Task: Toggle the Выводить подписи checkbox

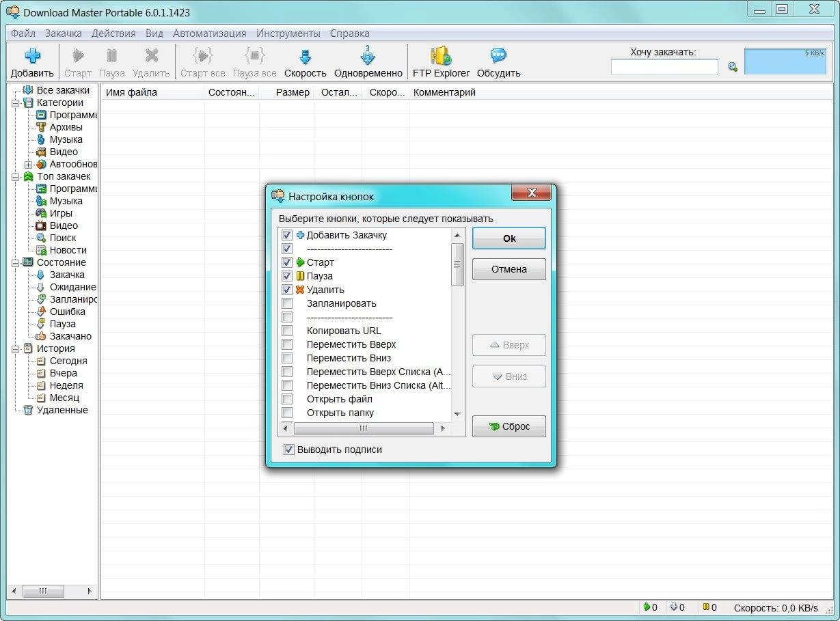Action: coord(289,450)
